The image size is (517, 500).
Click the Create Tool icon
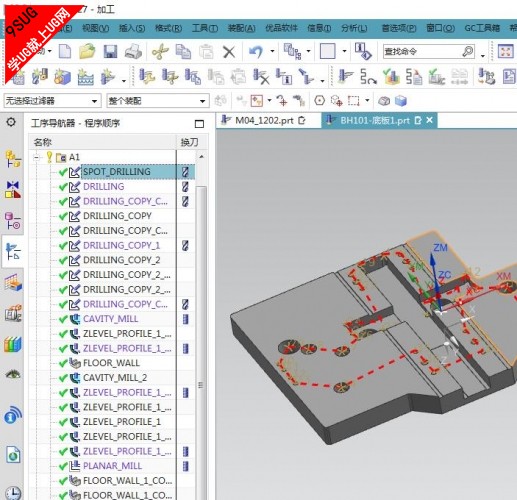click(x=40, y=77)
